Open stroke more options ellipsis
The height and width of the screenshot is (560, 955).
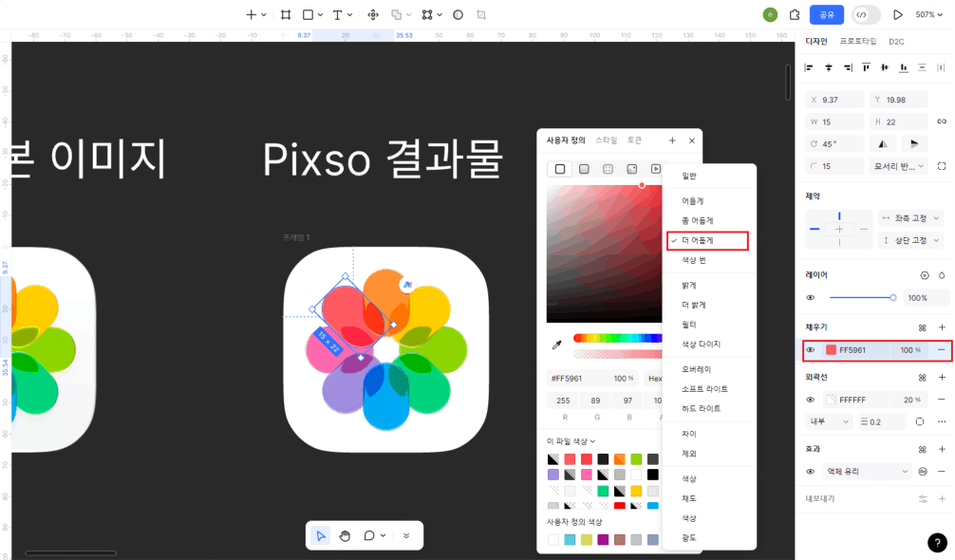click(941, 421)
